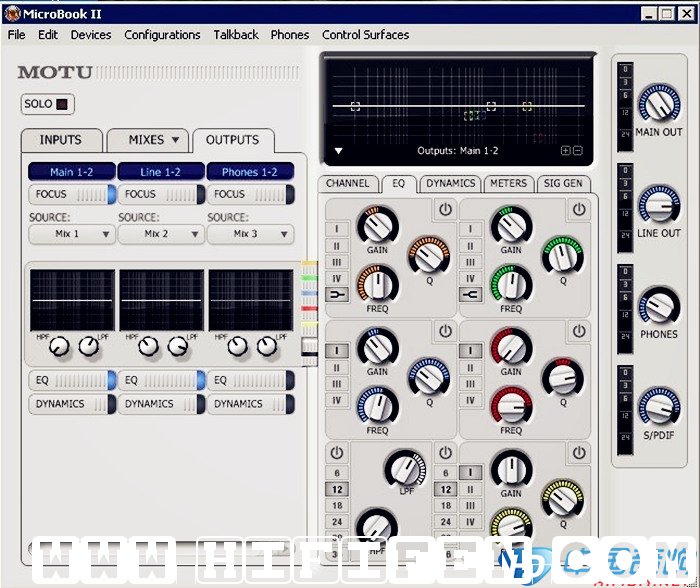Screen dimensions: 700x588
Task: Open the Talkback menu
Action: click(x=236, y=35)
